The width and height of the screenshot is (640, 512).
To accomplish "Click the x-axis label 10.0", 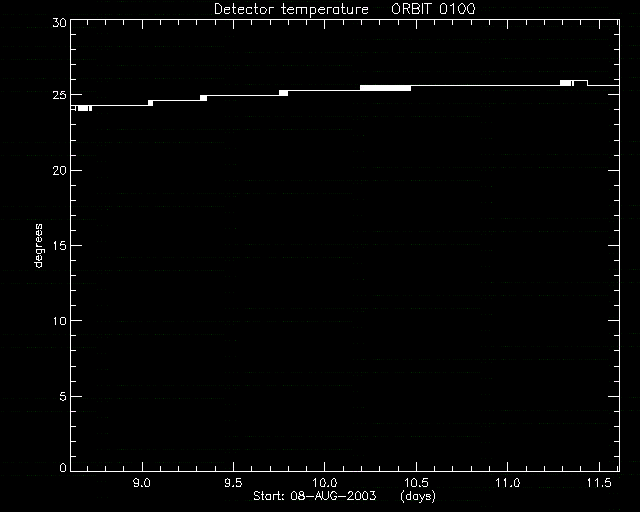I will (x=324, y=483).
